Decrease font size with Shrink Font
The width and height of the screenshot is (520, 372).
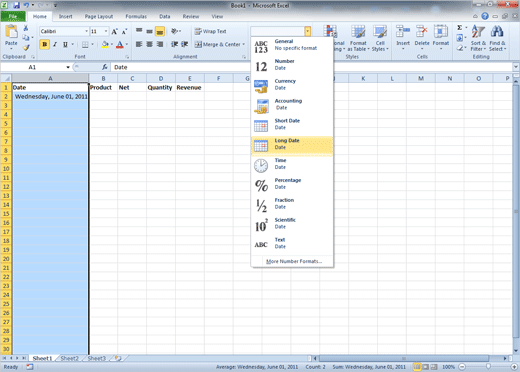(124, 32)
